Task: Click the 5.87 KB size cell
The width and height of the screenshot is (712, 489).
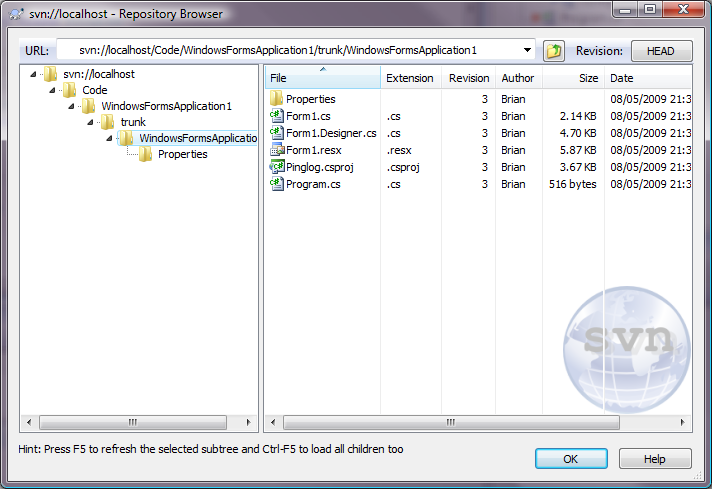Action: pos(578,149)
